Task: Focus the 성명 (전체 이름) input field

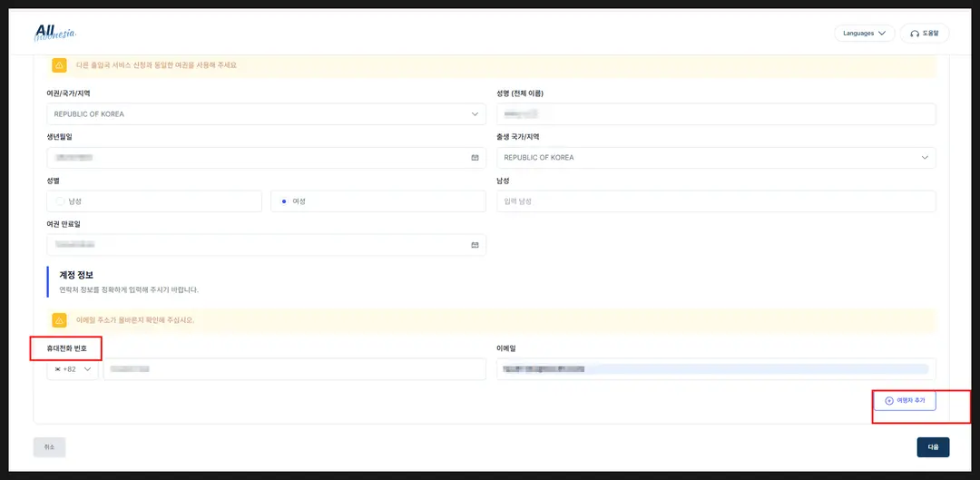Action: coord(716,114)
